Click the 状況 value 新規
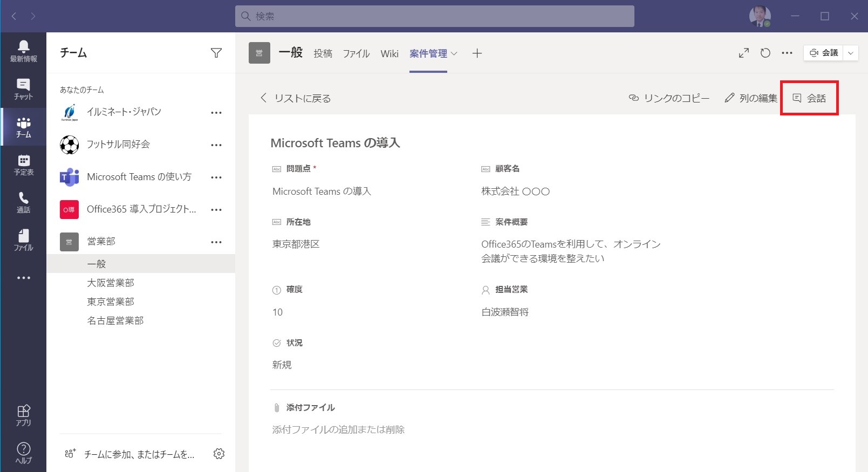 (x=282, y=365)
